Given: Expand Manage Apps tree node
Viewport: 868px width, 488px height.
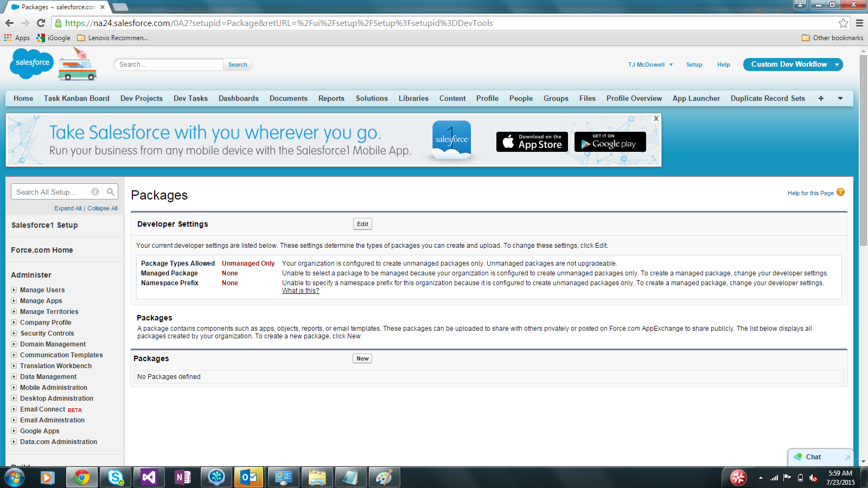Looking at the screenshot, I should tap(14, 300).
